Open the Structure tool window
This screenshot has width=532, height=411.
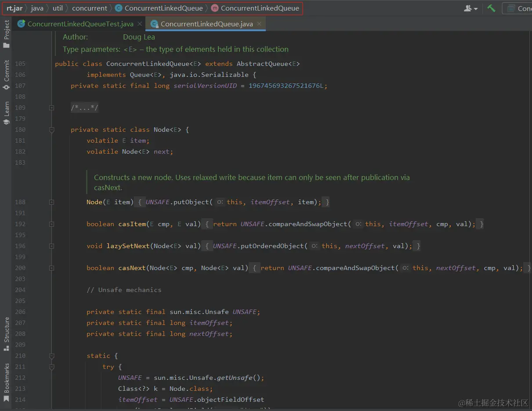tap(6, 334)
